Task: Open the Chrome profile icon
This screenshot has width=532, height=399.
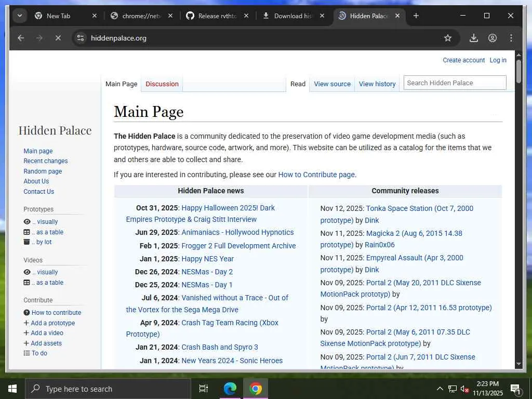Action: tap(493, 38)
